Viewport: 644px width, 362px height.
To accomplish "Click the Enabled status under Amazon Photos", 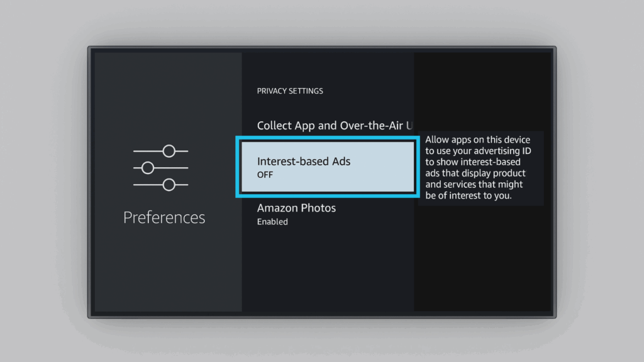I will click(x=272, y=222).
